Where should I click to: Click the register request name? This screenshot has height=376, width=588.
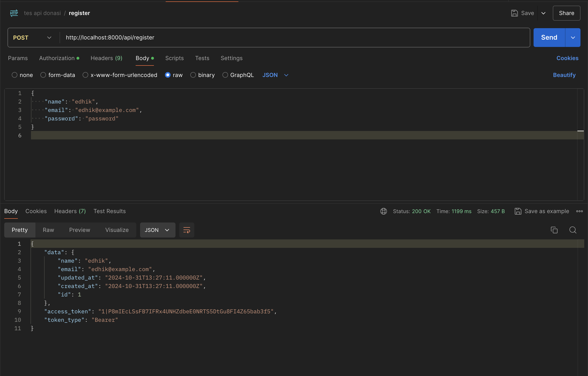79,13
